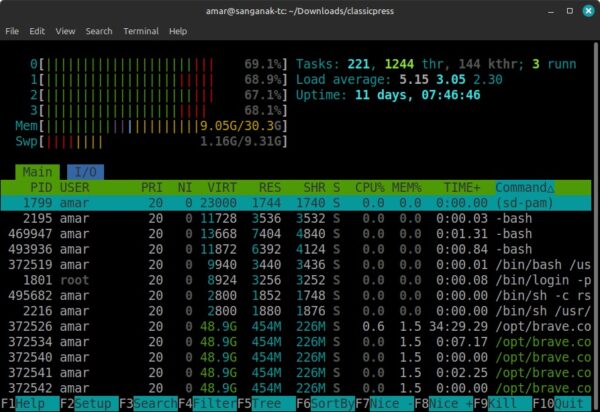This screenshot has height=412, width=600.
Task: Select brave thread row with PID 372534
Action: (296, 342)
